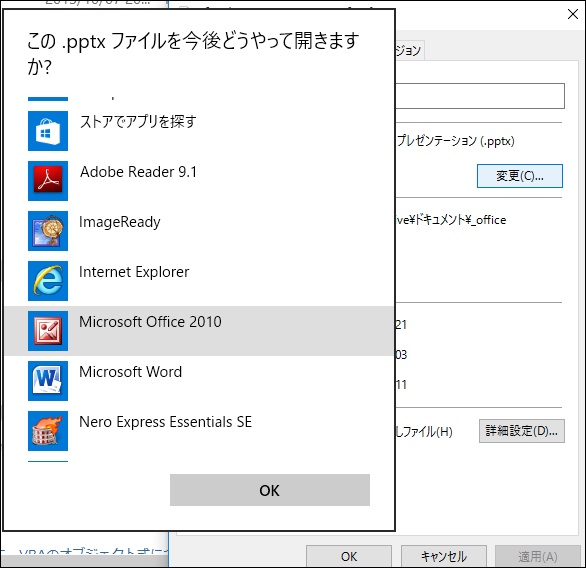Close the properties dialog window

pyautogui.click(x=573, y=15)
